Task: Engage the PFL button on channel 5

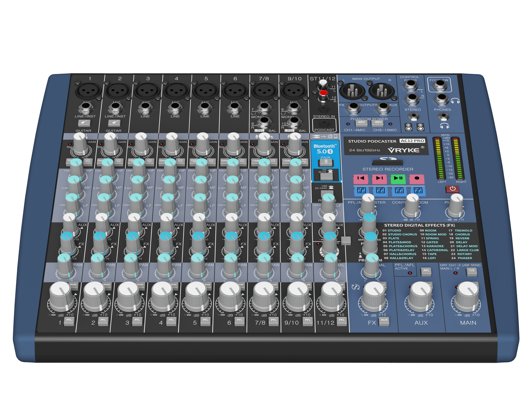Action: pyautogui.click(x=205, y=321)
